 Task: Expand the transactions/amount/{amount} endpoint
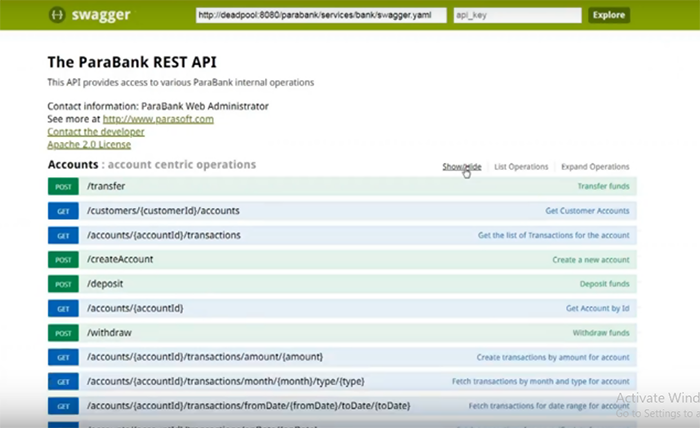point(205,357)
